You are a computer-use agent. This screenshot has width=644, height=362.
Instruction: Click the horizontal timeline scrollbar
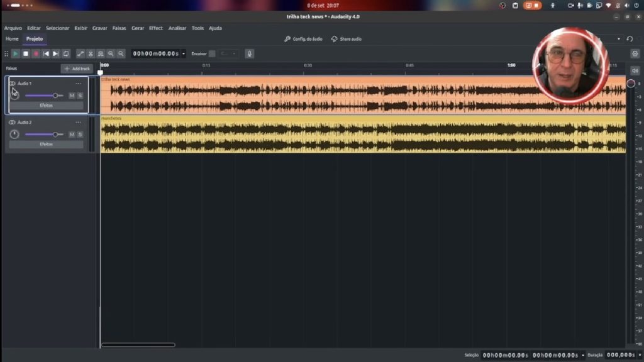point(138,345)
